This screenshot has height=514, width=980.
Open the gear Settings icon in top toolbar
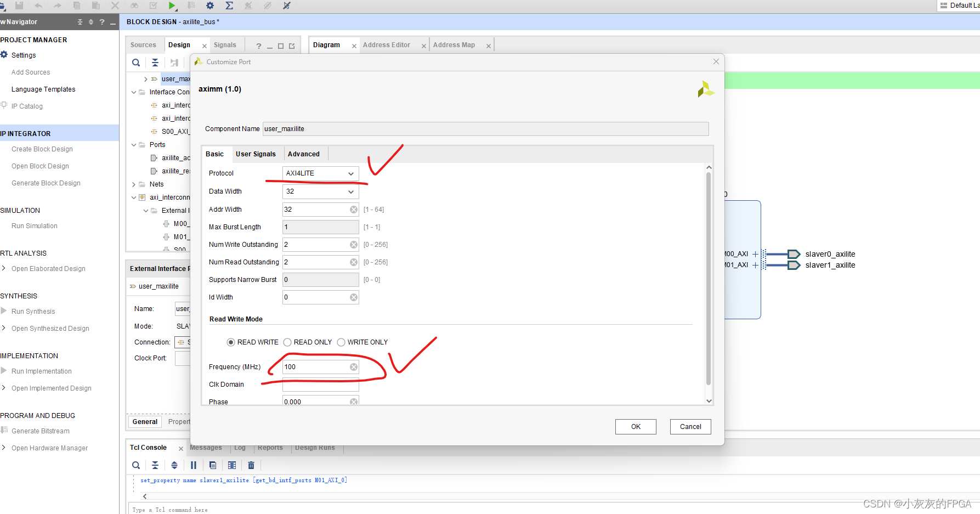[210, 5]
